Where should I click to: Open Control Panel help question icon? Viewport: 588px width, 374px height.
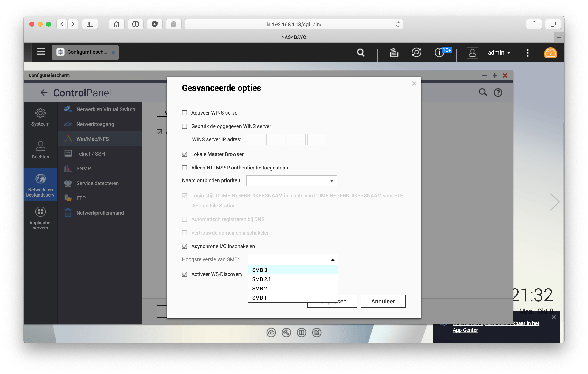[x=498, y=93]
